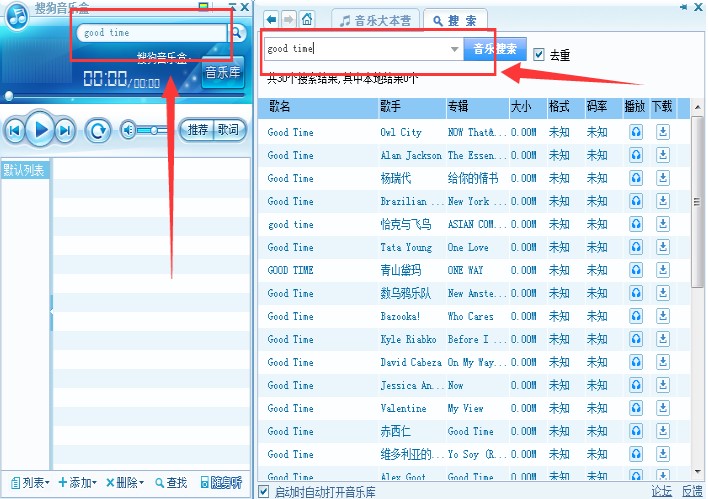Sort by the 大小 column header
This screenshot has width=708, height=499.
528,107
